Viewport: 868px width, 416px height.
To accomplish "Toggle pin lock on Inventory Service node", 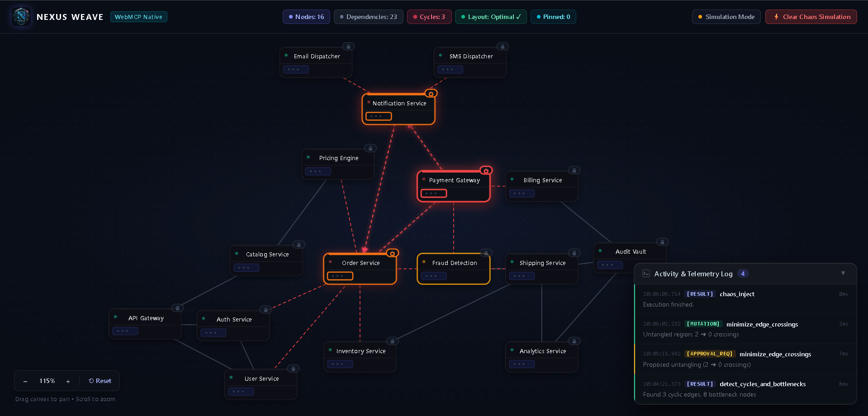I will click(393, 341).
